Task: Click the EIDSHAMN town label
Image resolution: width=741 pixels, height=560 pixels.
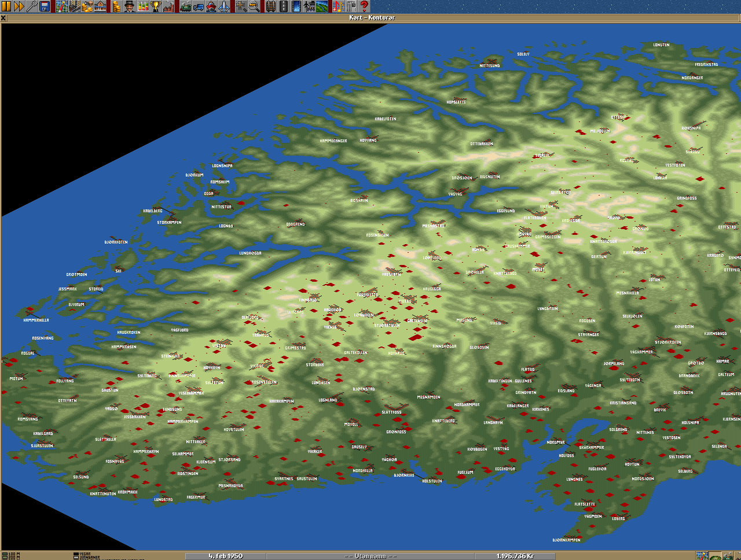Action: pos(360,200)
